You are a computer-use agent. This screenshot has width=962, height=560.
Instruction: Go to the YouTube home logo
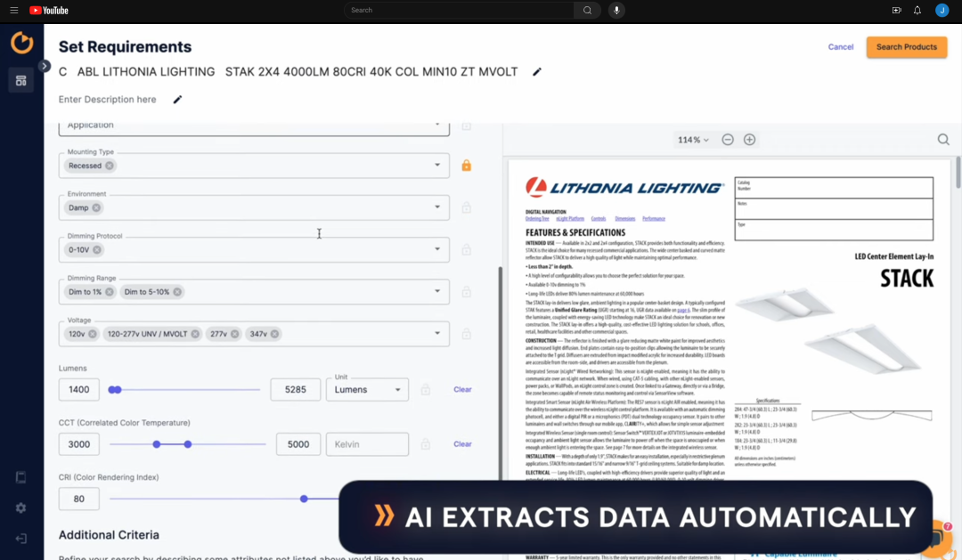49,11
